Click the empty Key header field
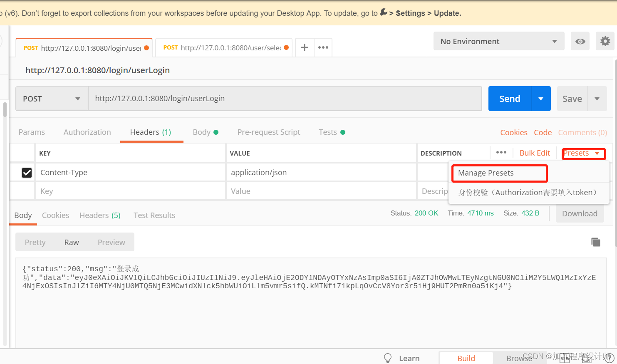The width and height of the screenshot is (617, 364). (131, 191)
